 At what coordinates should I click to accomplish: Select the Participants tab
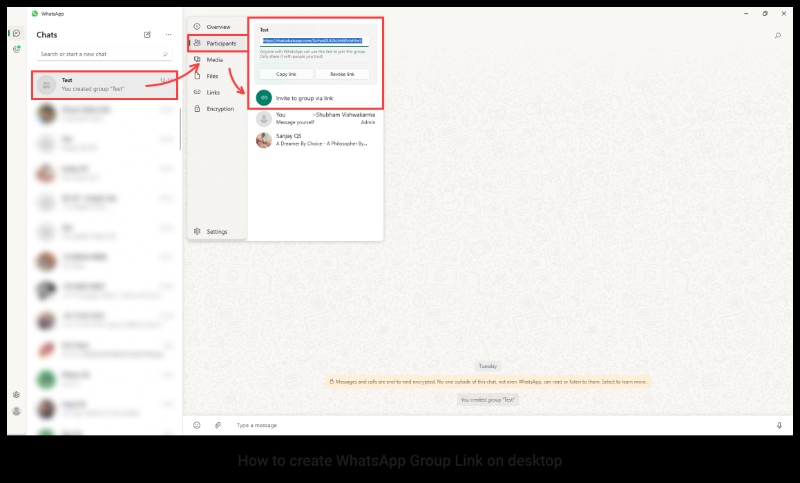[x=218, y=43]
